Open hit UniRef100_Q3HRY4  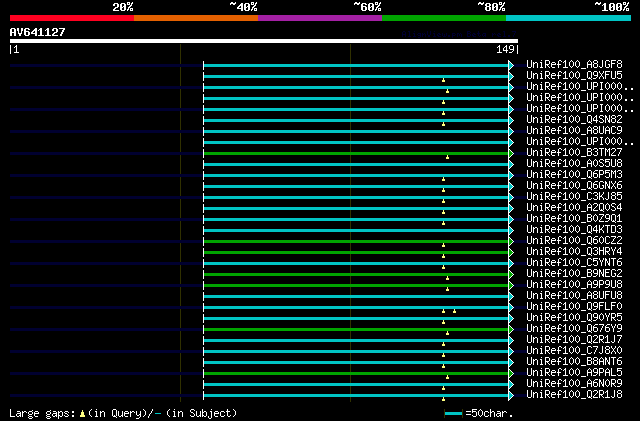coord(574,252)
